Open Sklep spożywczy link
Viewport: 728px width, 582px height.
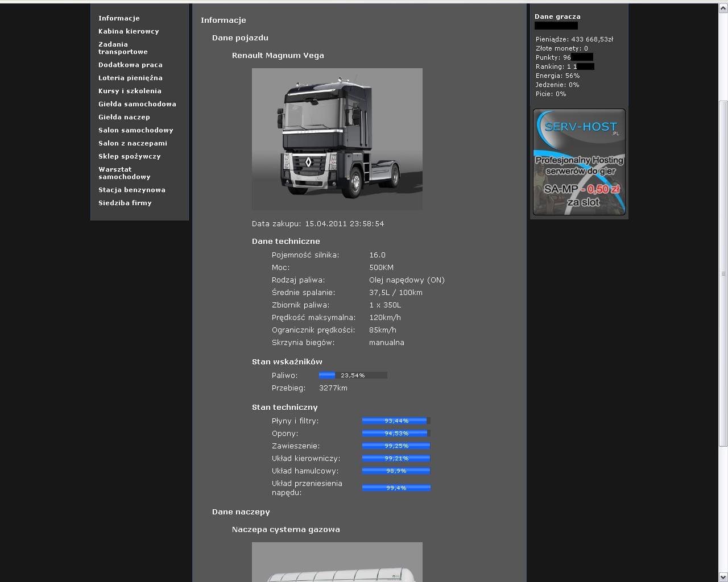[x=129, y=156]
